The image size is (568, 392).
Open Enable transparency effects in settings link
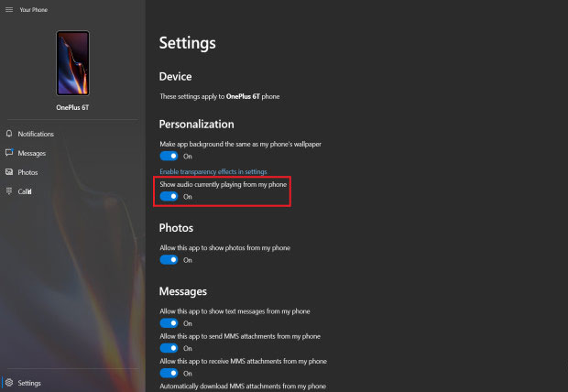(213, 171)
